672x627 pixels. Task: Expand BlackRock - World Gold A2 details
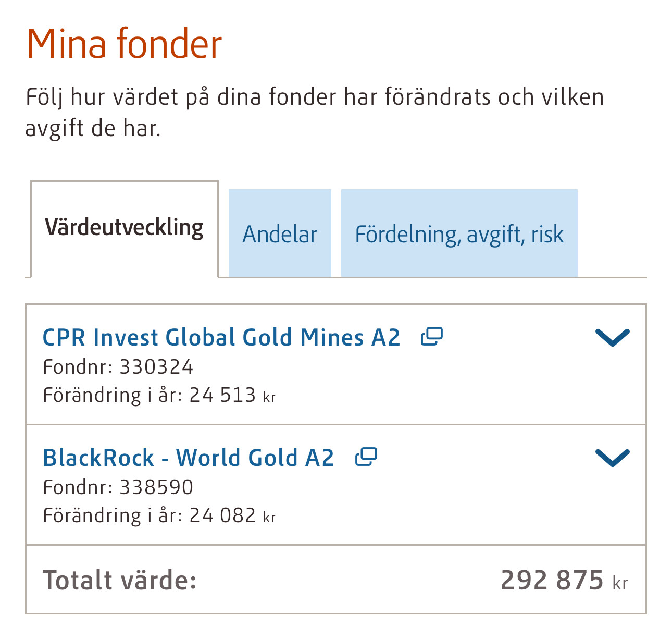pos(612,458)
